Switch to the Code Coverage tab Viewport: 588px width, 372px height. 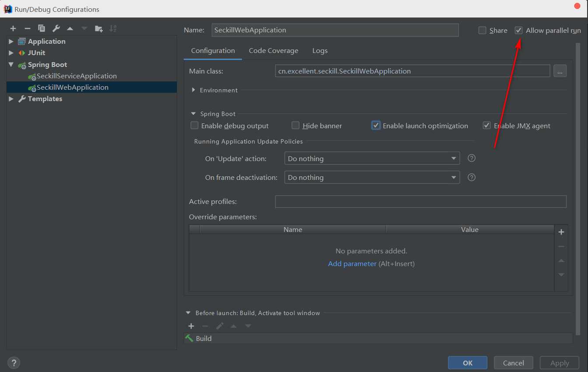tap(273, 51)
